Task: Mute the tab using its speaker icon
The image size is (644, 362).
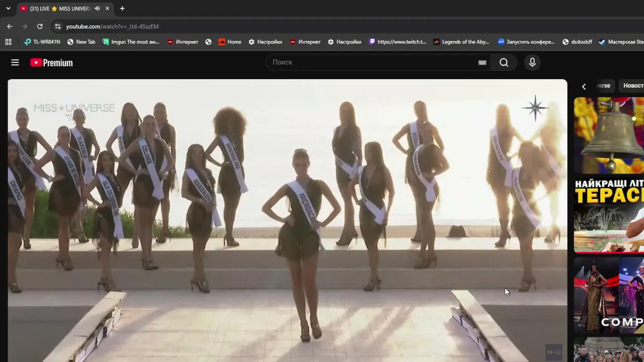Action: [97, 9]
